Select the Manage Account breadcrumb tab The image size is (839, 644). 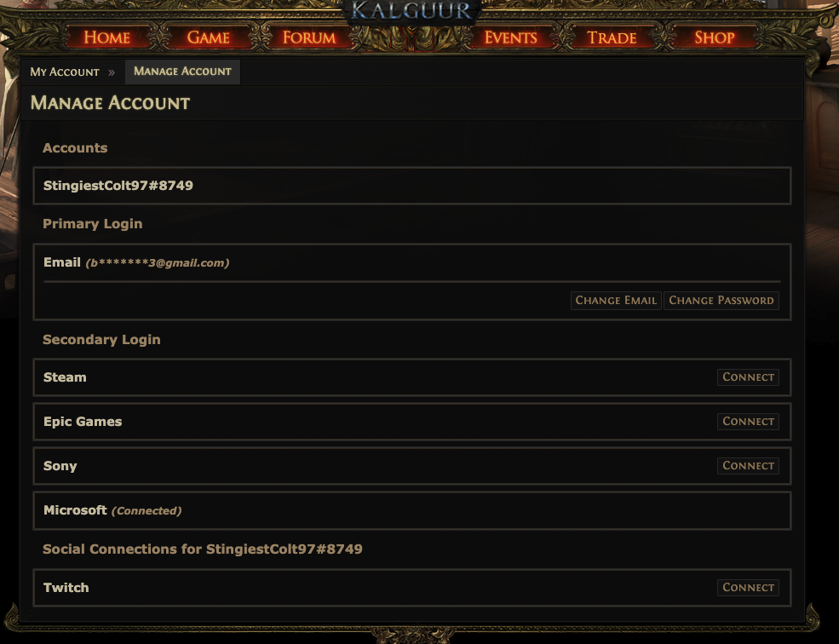[182, 72]
